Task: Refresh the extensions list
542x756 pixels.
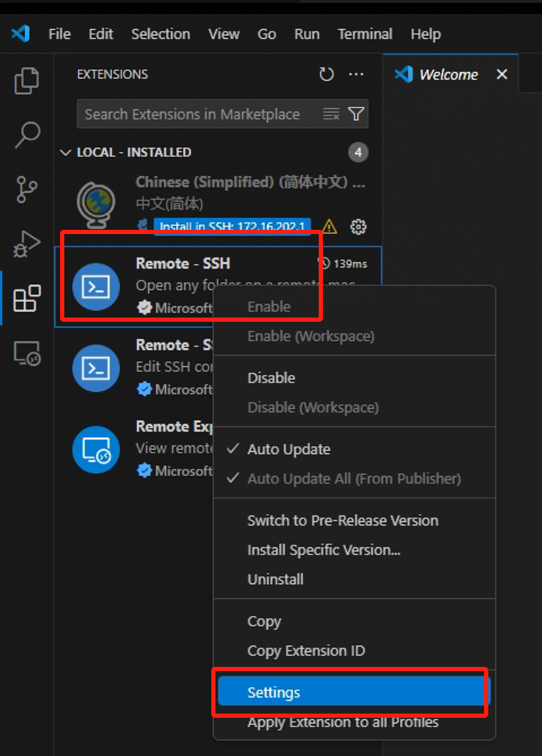Action: click(326, 74)
